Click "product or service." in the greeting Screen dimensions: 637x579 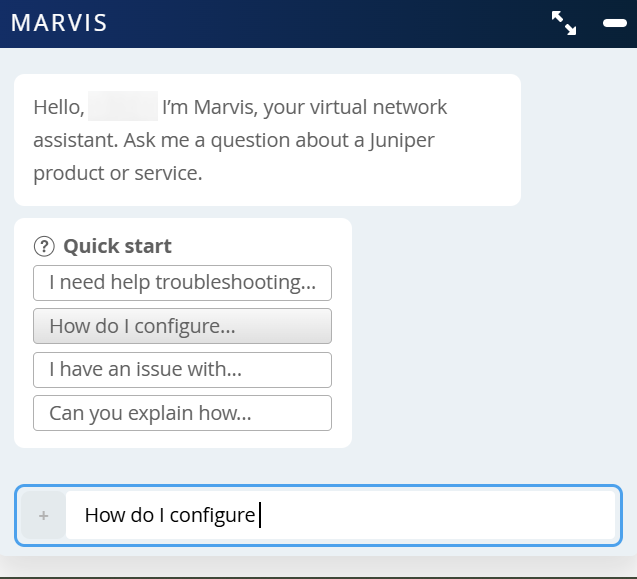[117, 173]
